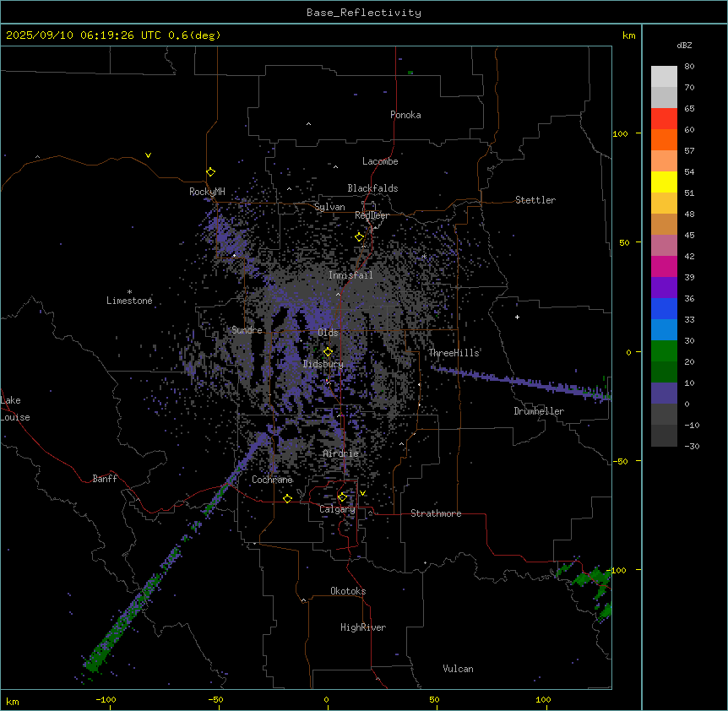Click the Ponoka city label
This screenshot has width=728, height=711.
pyautogui.click(x=405, y=115)
